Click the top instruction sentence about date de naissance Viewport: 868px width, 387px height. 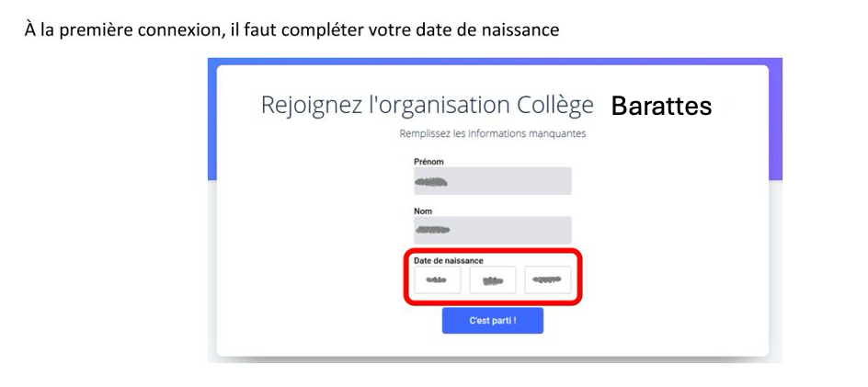(x=291, y=30)
